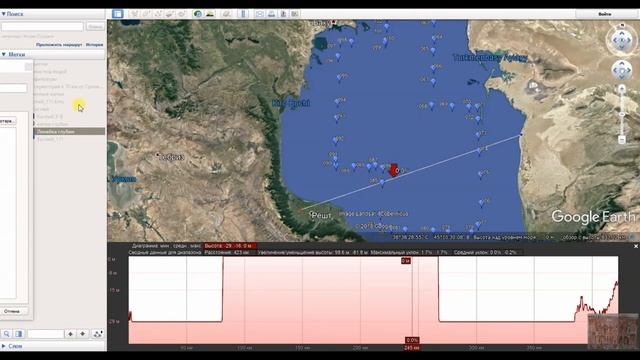Click the move item down arrow

(x=83, y=334)
